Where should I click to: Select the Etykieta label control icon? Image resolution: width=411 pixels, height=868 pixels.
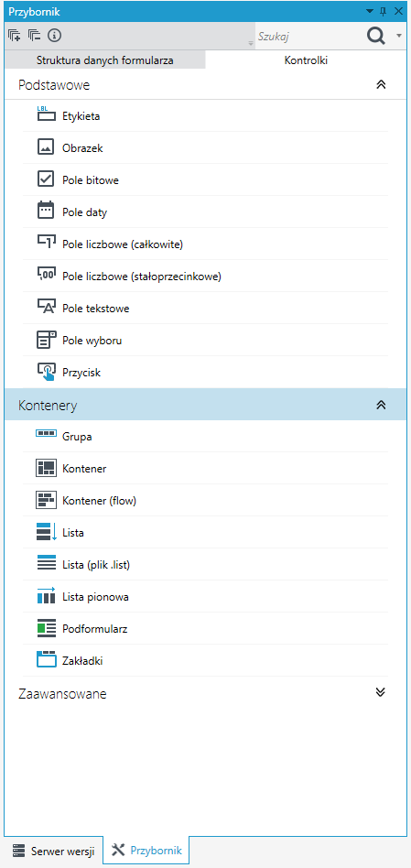tap(47, 114)
